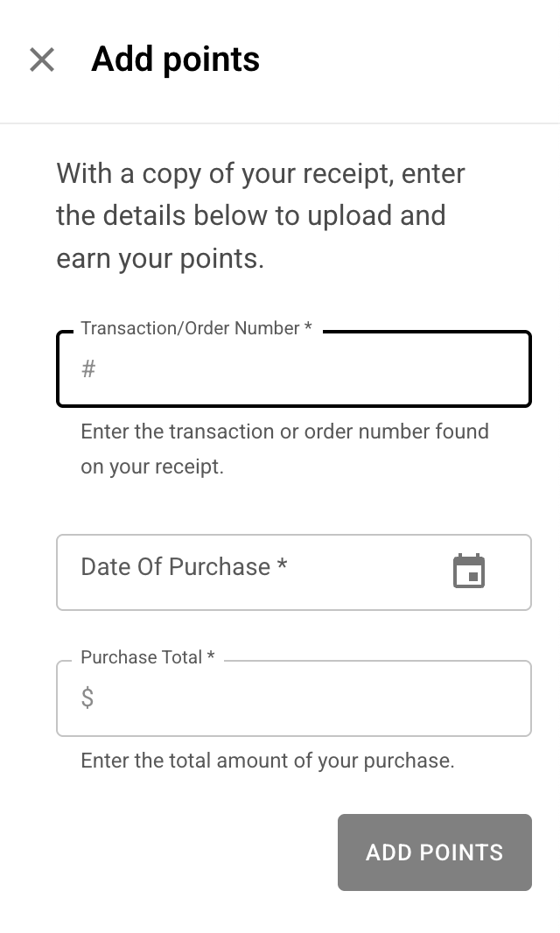The width and height of the screenshot is (560, 933).
Task: Click the receipt instructions paragraph
Action: [261, 215]
